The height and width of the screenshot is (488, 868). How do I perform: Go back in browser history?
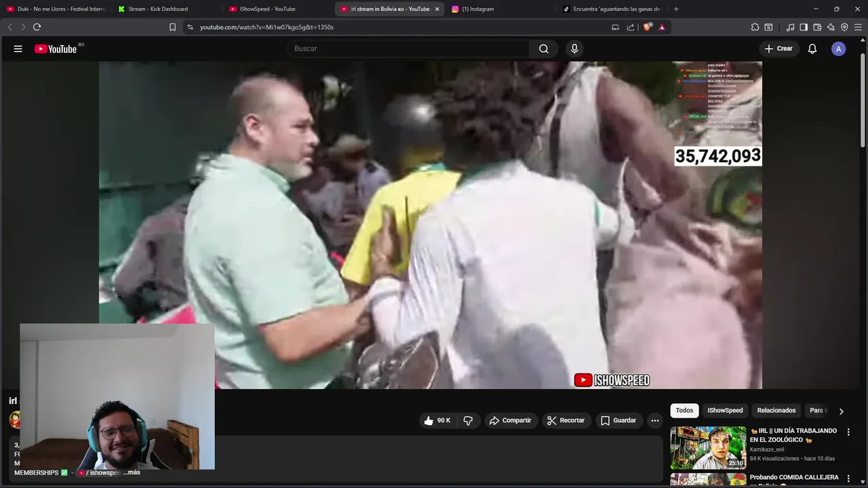pyautogui.click(x=9, y=27)
